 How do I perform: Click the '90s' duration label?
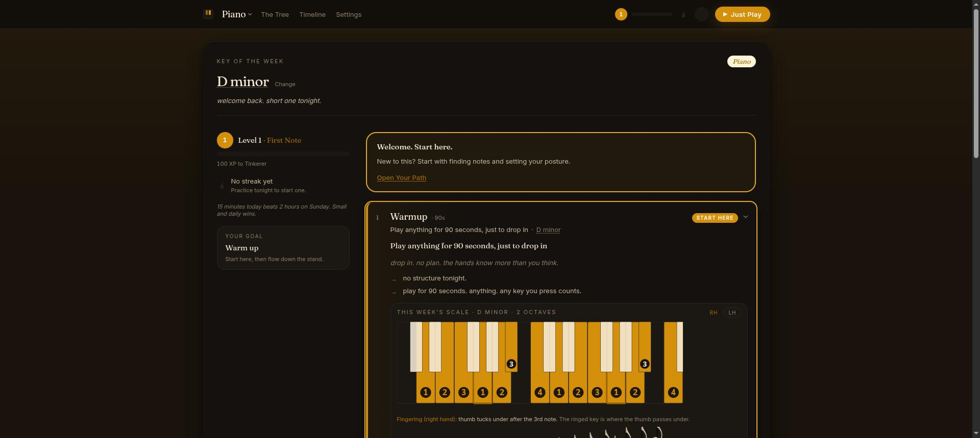click(439, 218)
